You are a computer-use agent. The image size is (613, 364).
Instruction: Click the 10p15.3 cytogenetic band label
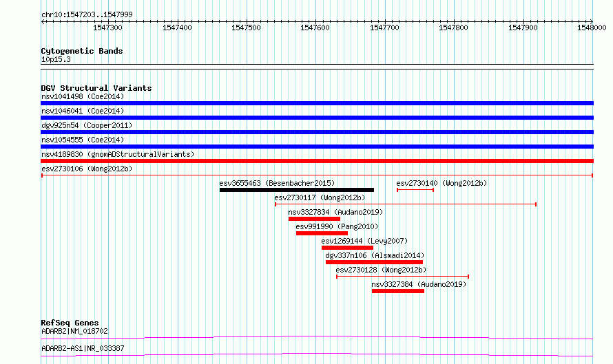coord(56,59)
